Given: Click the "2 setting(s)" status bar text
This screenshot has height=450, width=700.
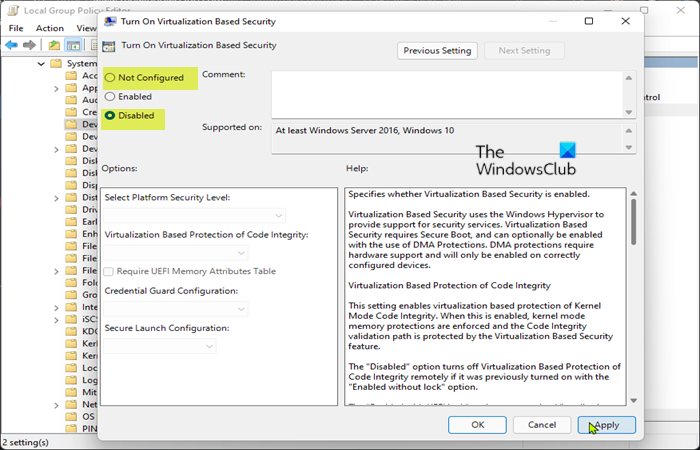Looking at the screenshot, I should pos(26,442).
